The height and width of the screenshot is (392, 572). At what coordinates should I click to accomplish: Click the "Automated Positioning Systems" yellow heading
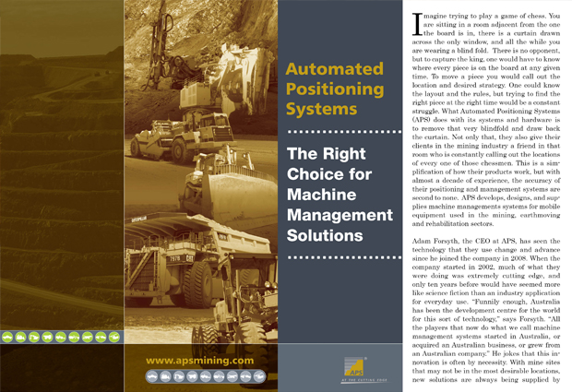(335, 89)
